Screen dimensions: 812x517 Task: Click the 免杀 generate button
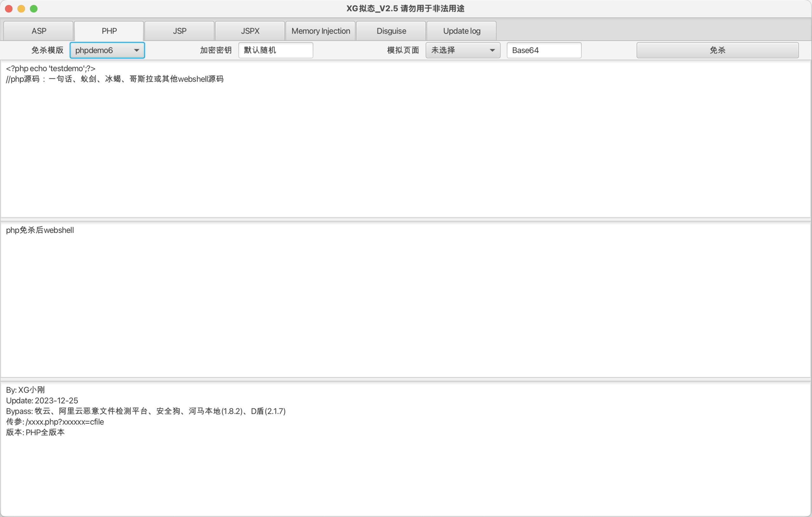click(717, 50)
